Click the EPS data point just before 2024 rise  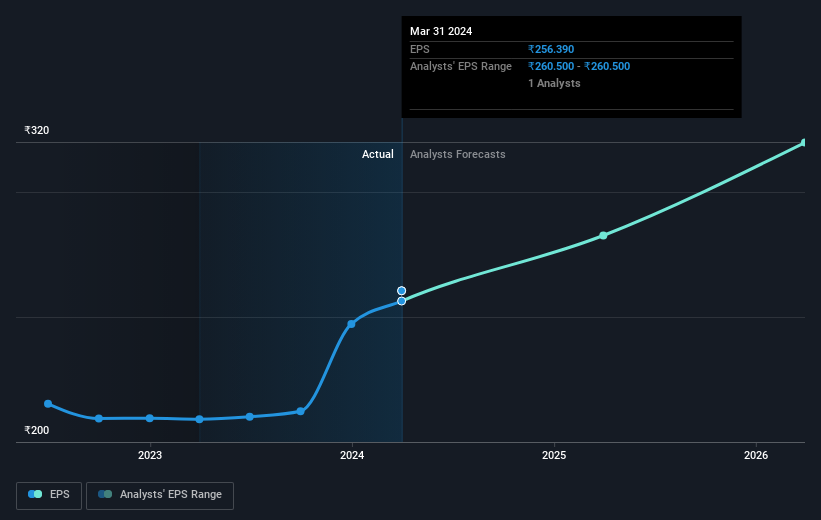pyautogui.click(x=301, y=412)
